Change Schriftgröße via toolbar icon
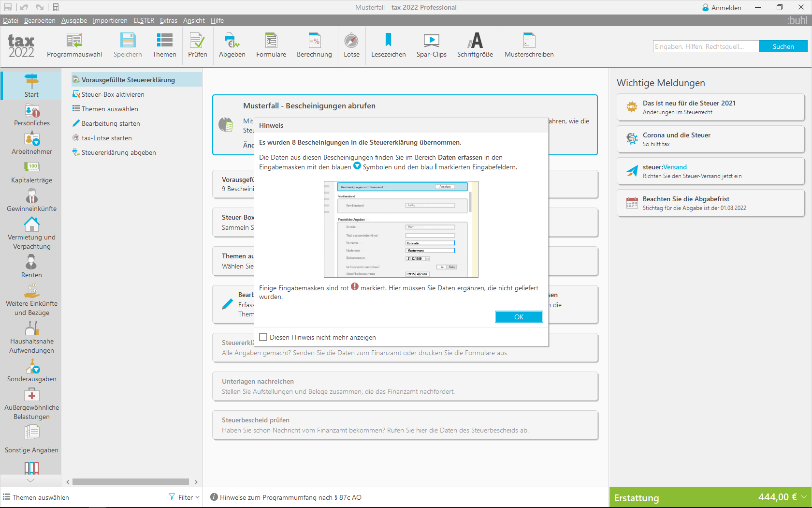 click(475, 45)
